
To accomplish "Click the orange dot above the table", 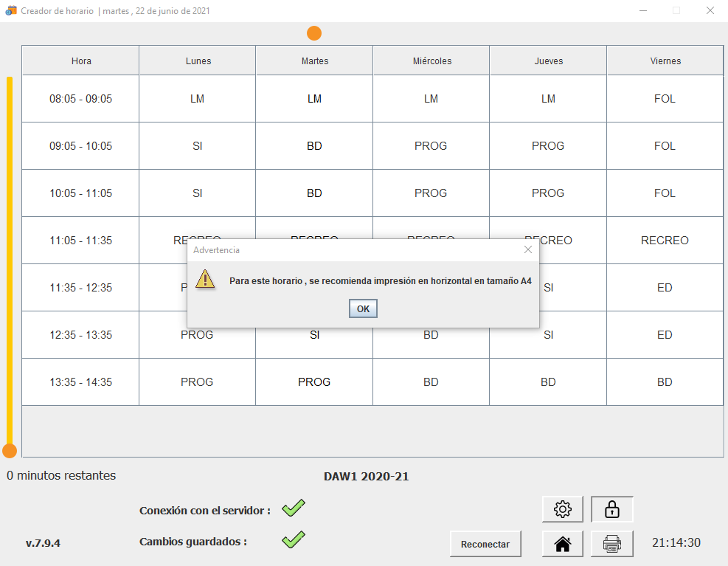I will 314,33.
